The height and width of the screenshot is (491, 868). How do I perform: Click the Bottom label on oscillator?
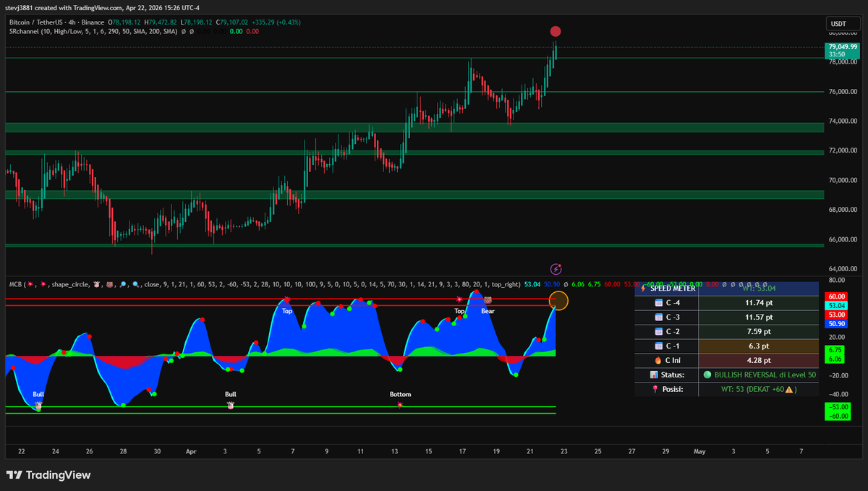click(x=400, y=394)
